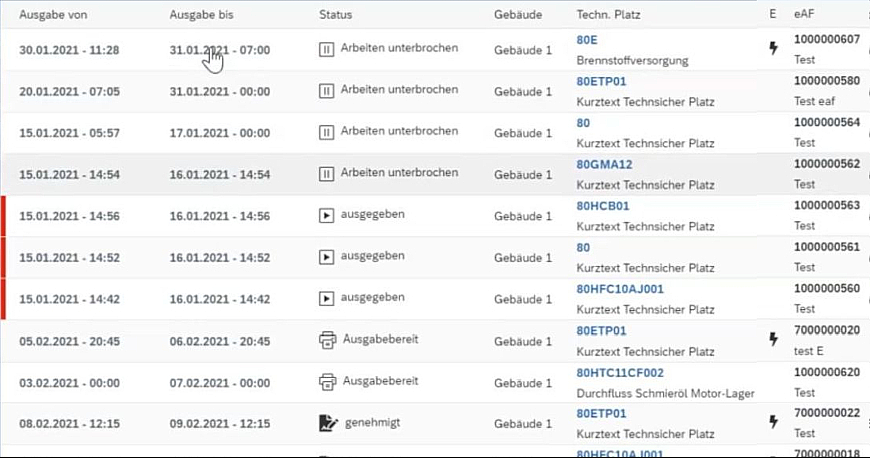Image resolution: width=870 pixels, height=458 pixels.
Task: Click printer icon in 05.02.2021 row
Action: click(x=326, y=341)
